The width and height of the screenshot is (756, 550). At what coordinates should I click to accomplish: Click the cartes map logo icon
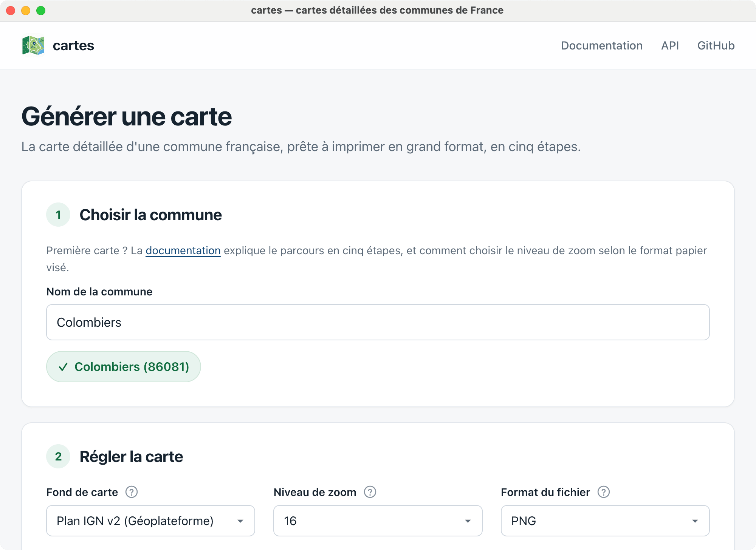(x=33, y=45)
